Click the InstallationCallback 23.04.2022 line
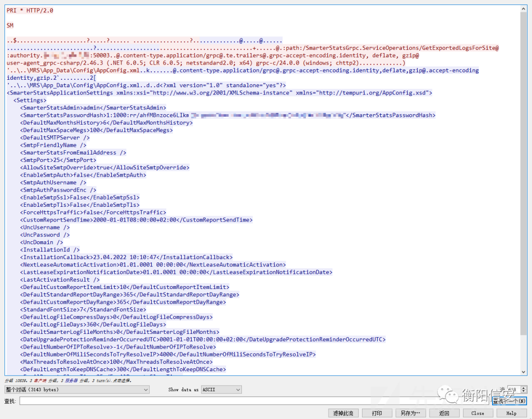Viewport: 532px width, 419px height. tap(126, 257)
